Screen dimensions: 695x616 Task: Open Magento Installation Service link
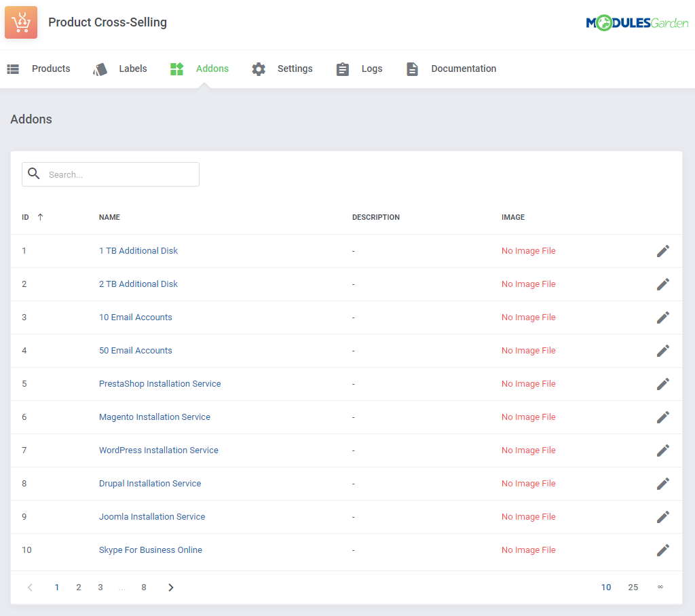click(155, 417)
